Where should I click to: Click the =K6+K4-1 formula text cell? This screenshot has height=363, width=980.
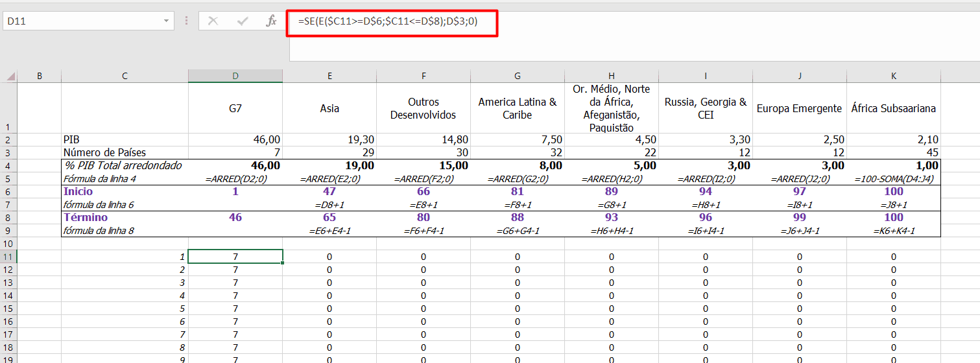click(x=894, y=231)
